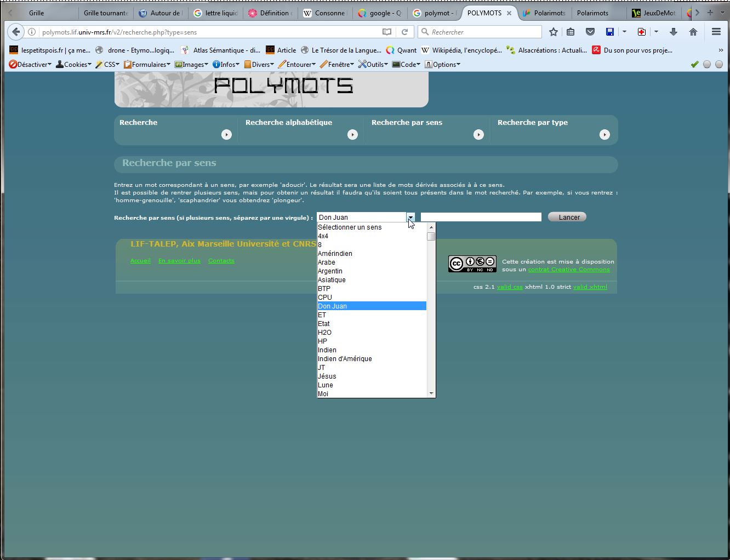The width and height of the screenshot is (730, 560).
Task: Open the En savoir plus link
Action: pos(179,260)
